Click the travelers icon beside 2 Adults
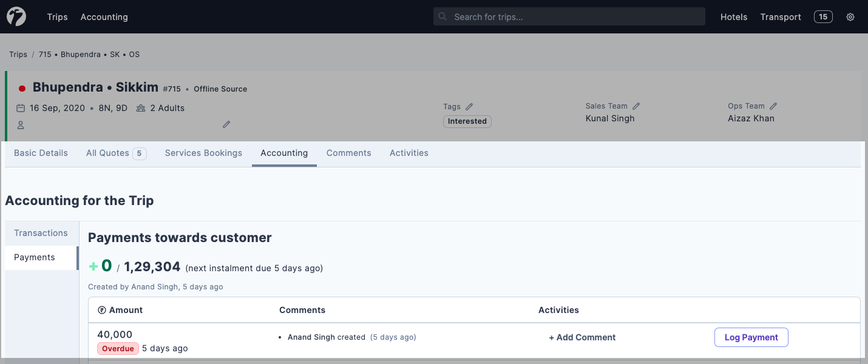This screenshot has height=364, width=868. [x=141, y=107]
